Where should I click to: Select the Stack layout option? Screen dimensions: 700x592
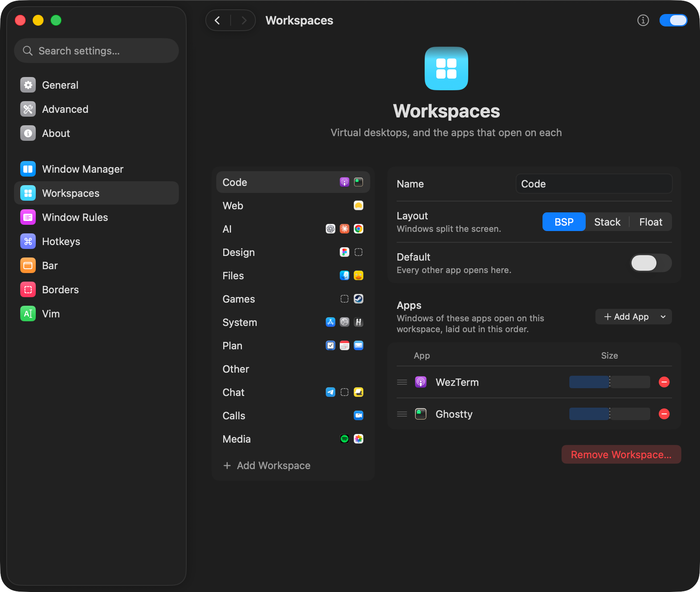[x=607, y=222]
